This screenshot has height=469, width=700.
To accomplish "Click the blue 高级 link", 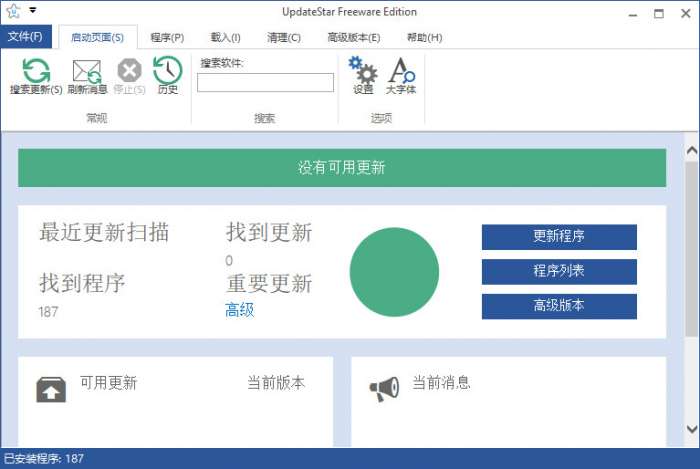I will tap(240, 310).
